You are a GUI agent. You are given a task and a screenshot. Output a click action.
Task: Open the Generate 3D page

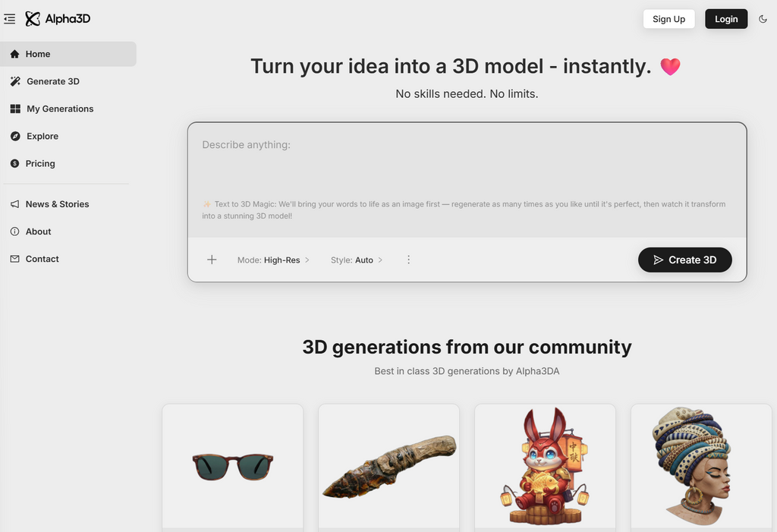52,81
